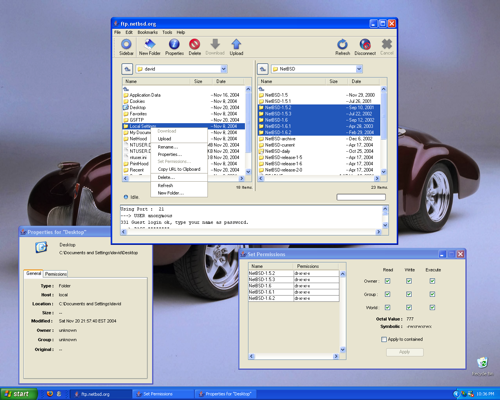500x400 pixels.
Task: Select the NetBSD-release-2-0 row
Action: [319, 170]
